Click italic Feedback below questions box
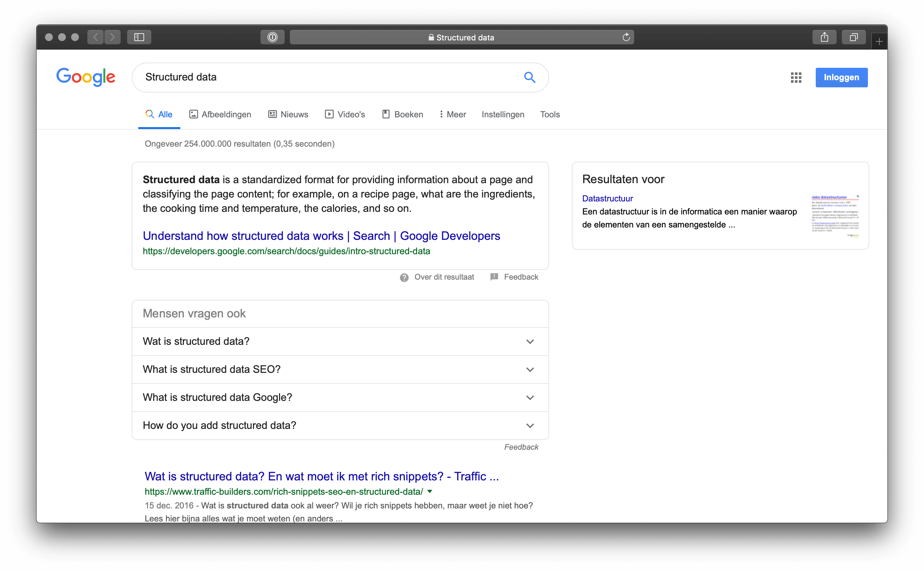 (521, 447)
